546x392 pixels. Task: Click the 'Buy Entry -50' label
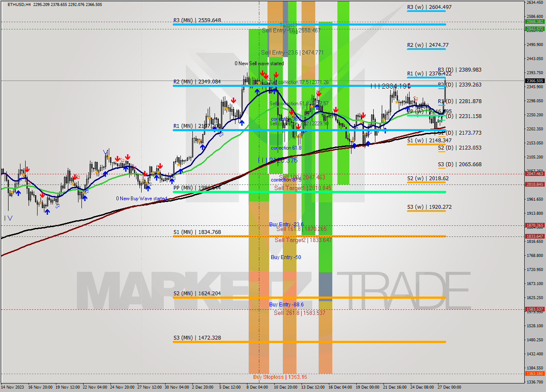286,257
